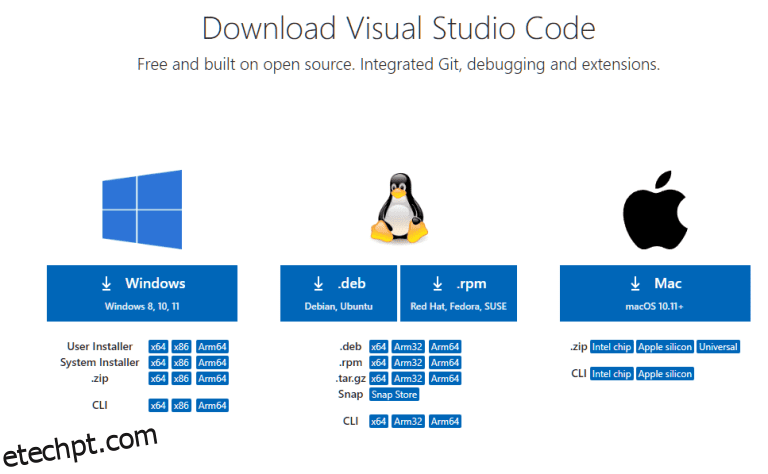The height and width of the screenshot is (474, 768).
Task: Download VS Code for Windows
Action: pos(142,293)
